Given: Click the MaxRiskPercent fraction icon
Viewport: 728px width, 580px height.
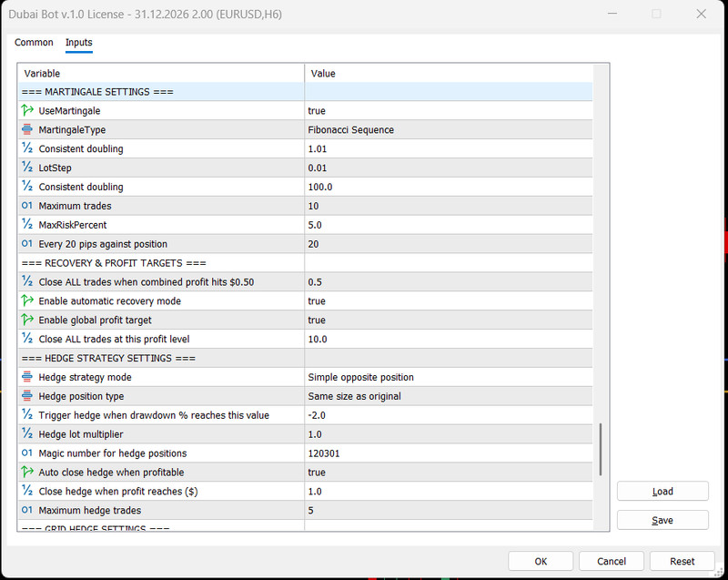Looking at the screenshot, I should [x=27, y=225].
